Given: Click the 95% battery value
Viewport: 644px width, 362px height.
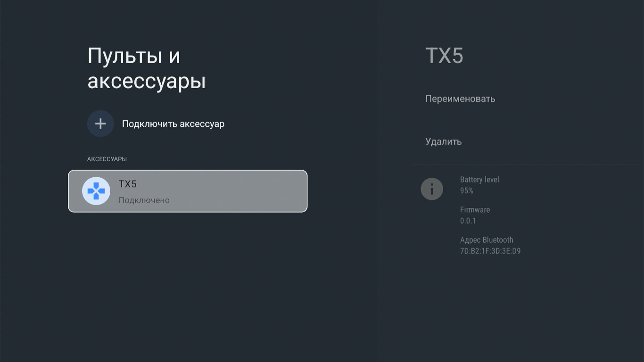Looking at the screenshot, I should click(x=467, y=191).
